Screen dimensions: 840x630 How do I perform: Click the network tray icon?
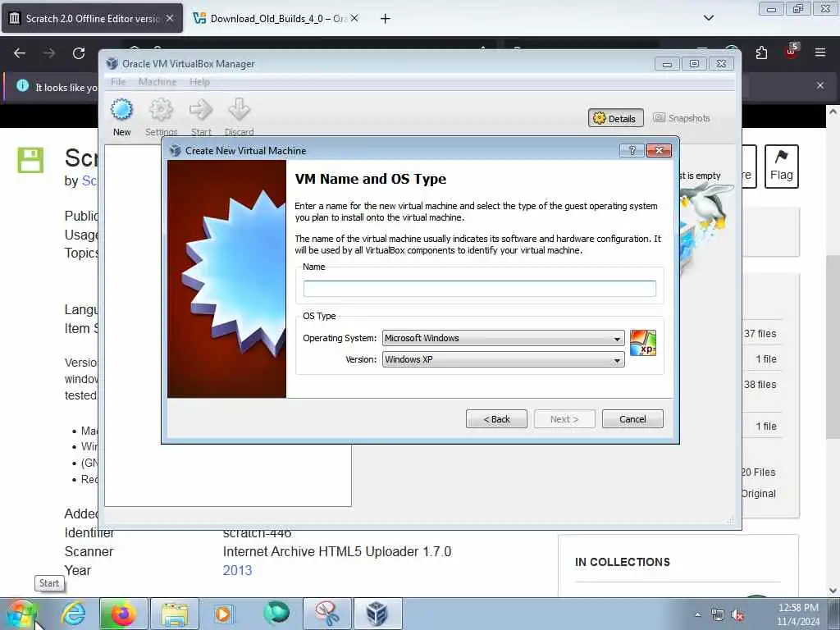point(717,615)
